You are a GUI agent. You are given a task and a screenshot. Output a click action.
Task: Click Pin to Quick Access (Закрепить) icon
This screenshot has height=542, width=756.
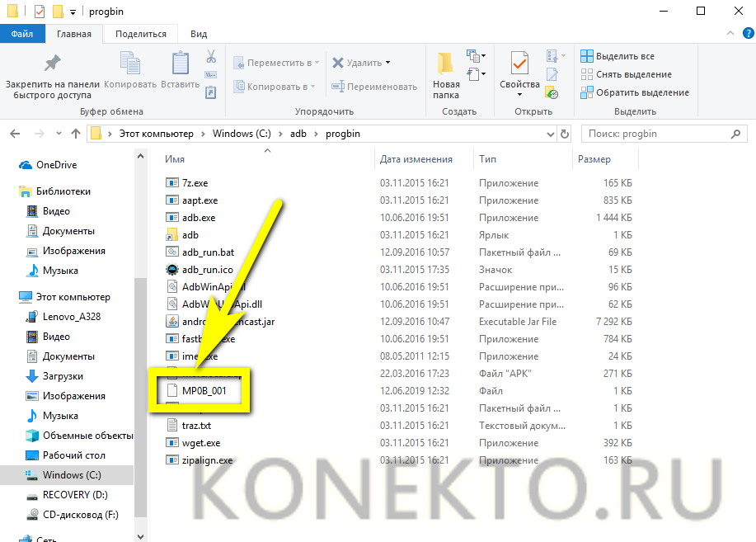pos(52,65)
